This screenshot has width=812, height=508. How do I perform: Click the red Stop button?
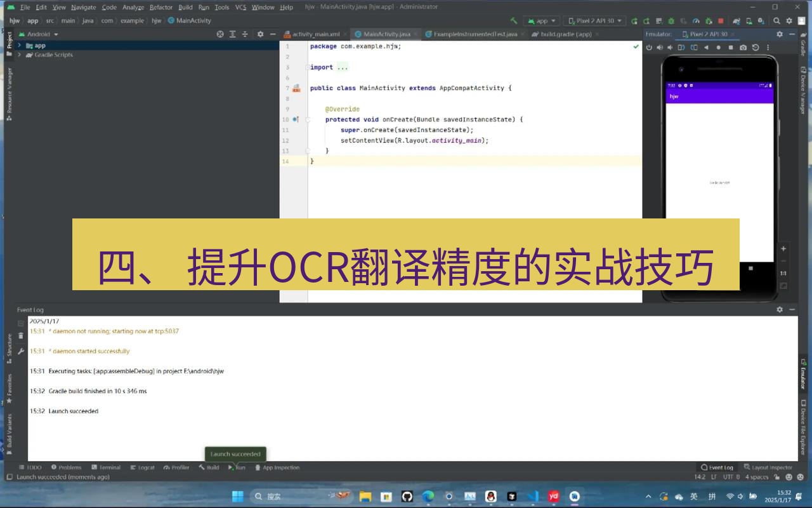(x=721, y=21)
